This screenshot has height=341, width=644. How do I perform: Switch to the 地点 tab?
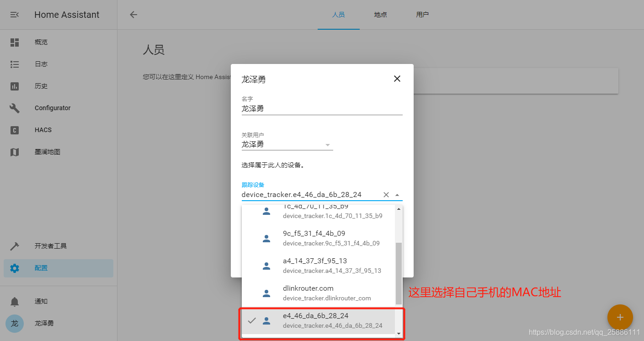(380, 15)
